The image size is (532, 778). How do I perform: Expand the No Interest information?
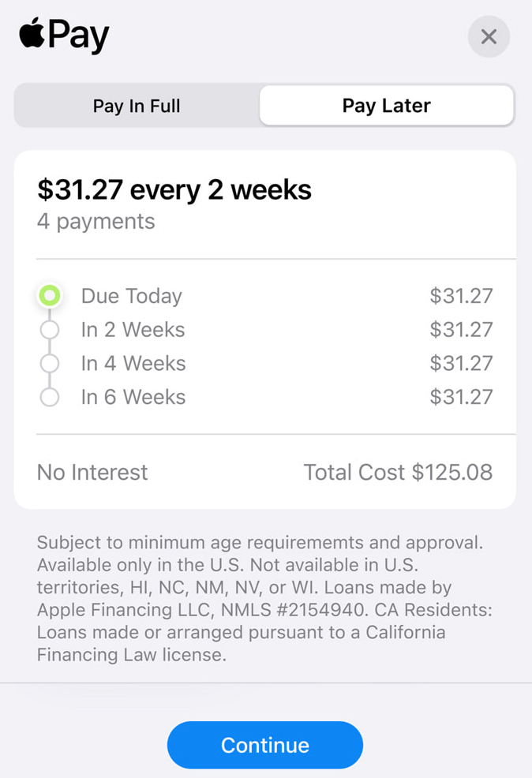(x=92, y=472)
